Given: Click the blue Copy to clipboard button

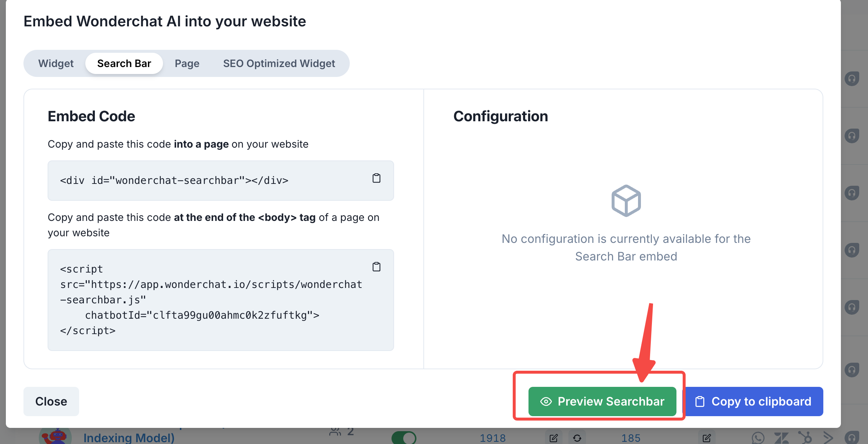Looking at the screenshot, I should 754,402.
